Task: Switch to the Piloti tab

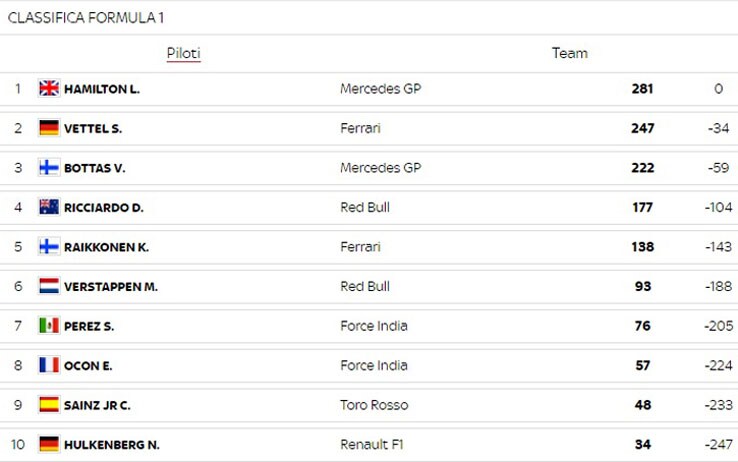Action: tap(184, 54)
